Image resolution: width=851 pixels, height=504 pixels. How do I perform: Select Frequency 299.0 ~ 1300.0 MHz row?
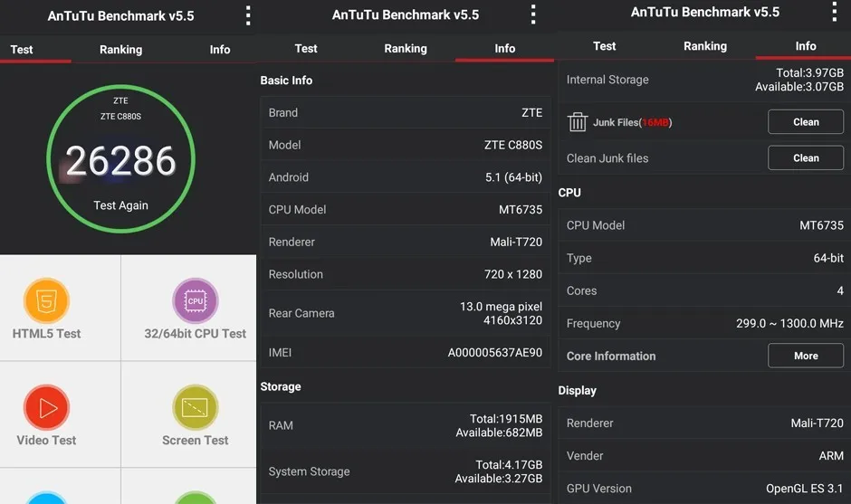point(705,323)
